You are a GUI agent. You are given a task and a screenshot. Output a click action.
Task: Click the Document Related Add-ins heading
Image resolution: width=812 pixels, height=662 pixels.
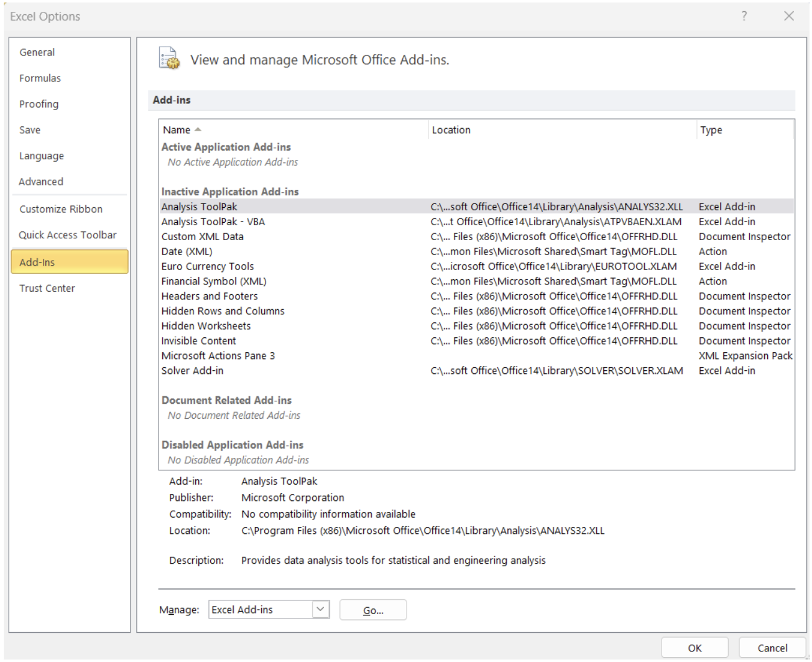coord(226,400)
